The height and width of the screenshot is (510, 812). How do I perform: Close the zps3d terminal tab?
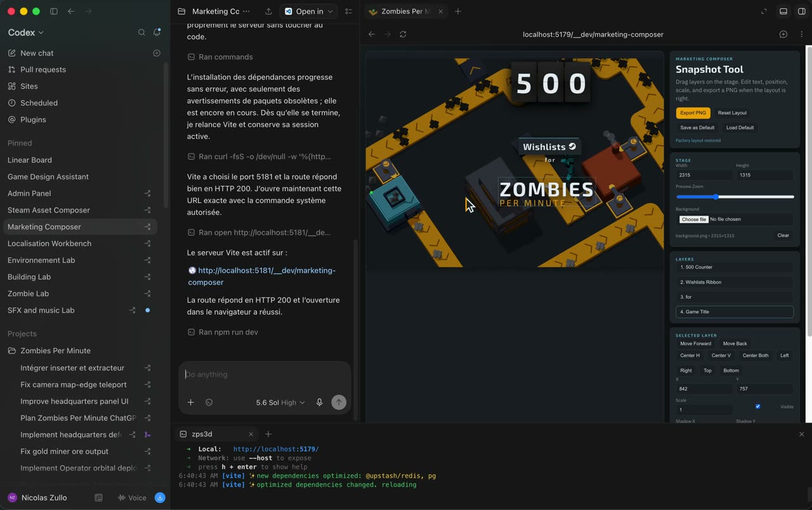pos(251,435)
